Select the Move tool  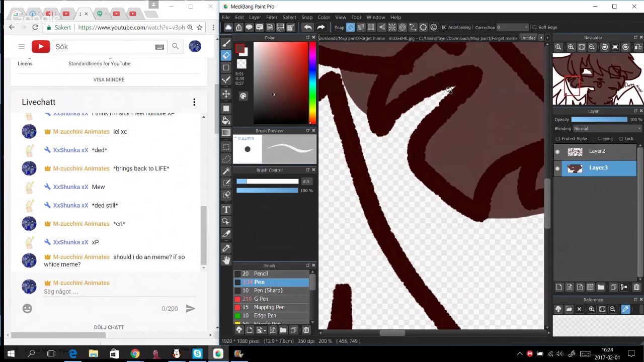coord(226,94)
